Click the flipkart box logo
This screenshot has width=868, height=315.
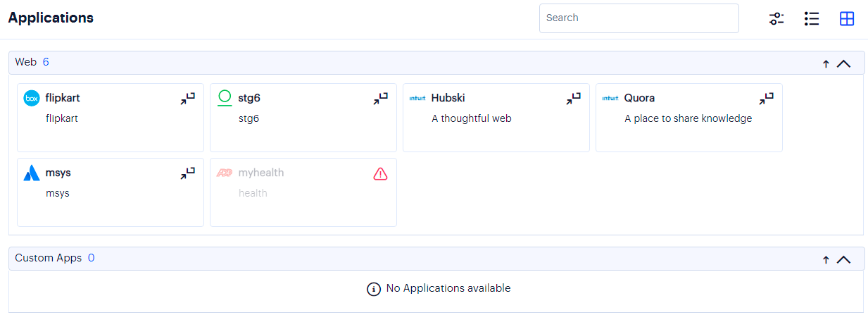(32, 99)
